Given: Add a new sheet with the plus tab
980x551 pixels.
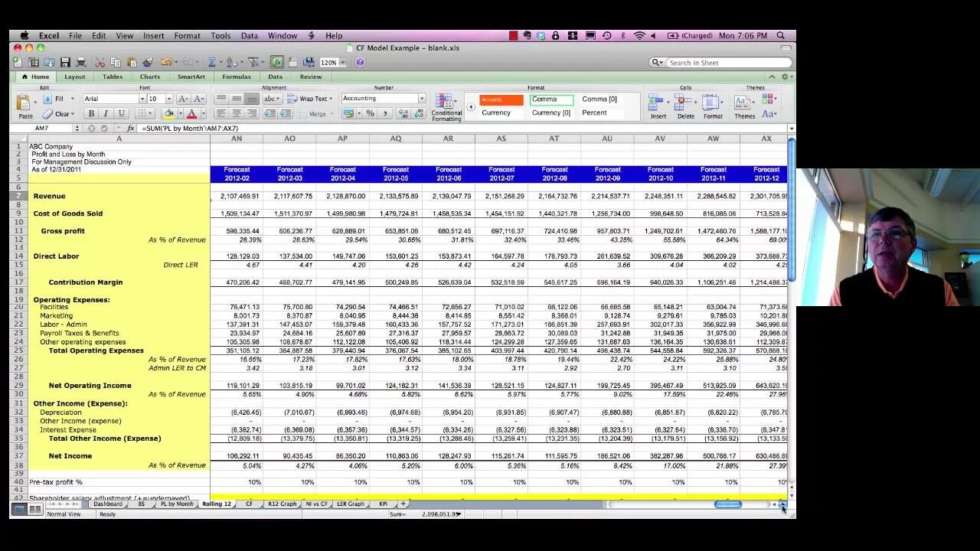Looking at the screenshot, I should tap(403, 504).
